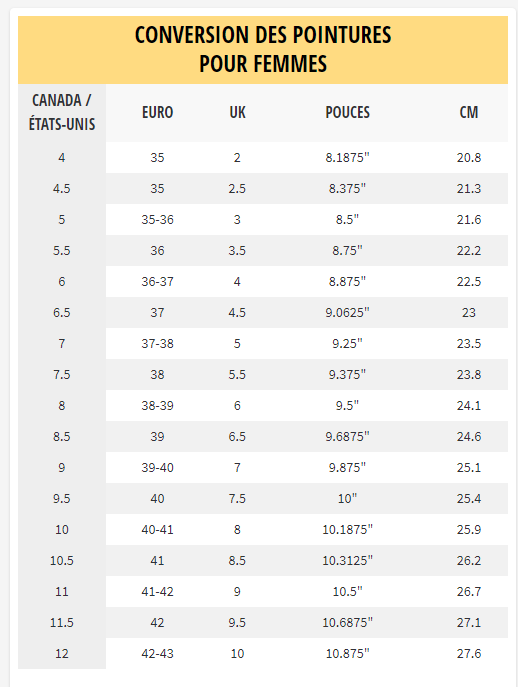Image resolution: width=518 pixels, height=687 pixels.
Task: Click the 24.1 cm value
Action: pos(468,406)
